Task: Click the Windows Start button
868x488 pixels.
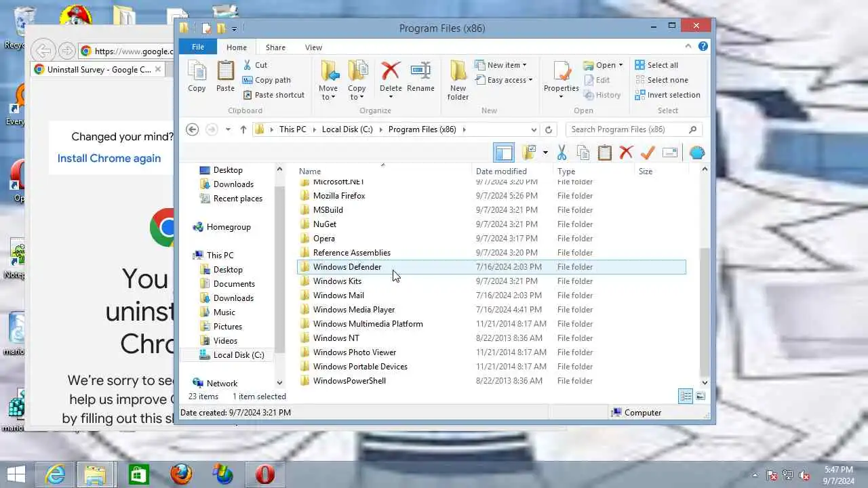Action: 16,474
